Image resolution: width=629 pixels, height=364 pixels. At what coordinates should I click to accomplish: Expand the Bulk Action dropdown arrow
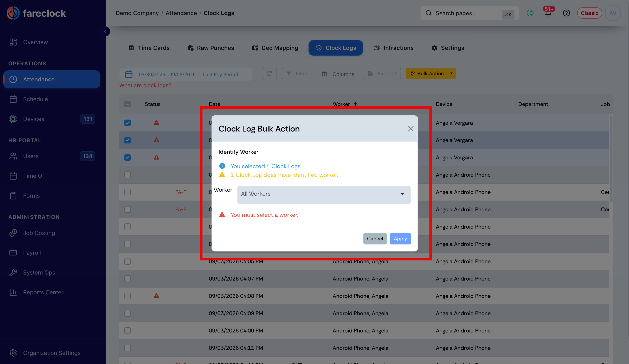tap(451, 74)
